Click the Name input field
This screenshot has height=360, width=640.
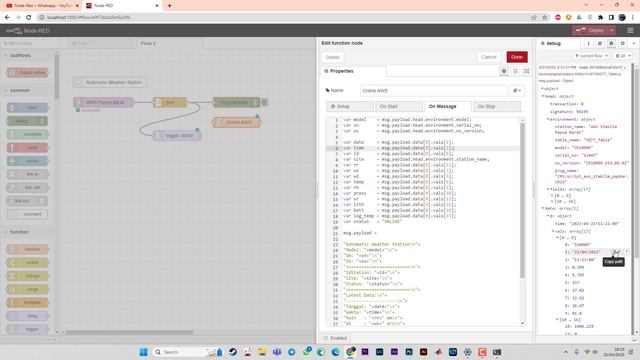click(x=434, y=91)
